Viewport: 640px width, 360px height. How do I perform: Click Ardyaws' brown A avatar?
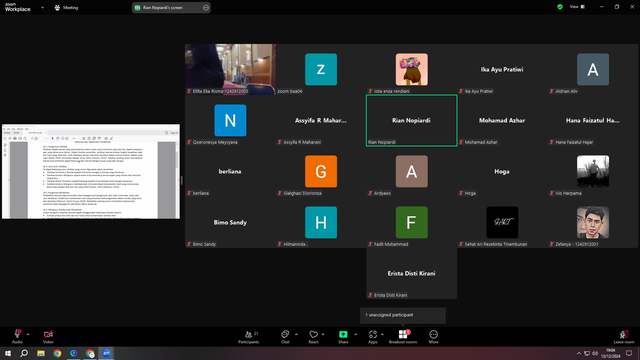pos(411,171)
